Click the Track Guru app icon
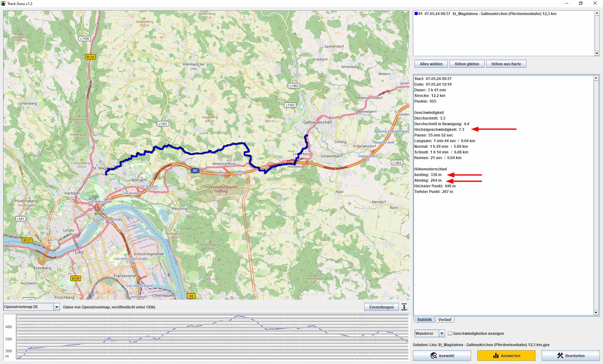 (x=3, y=3)
